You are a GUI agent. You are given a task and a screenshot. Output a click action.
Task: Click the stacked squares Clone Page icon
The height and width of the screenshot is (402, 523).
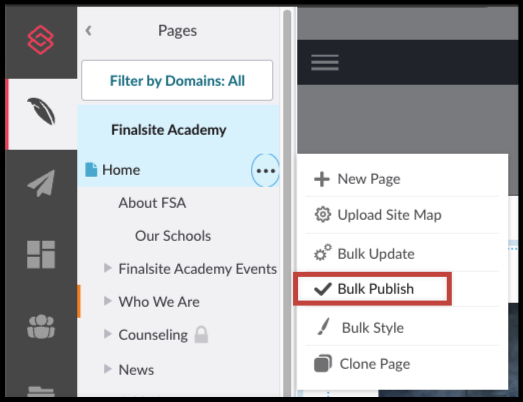point(323,363)
